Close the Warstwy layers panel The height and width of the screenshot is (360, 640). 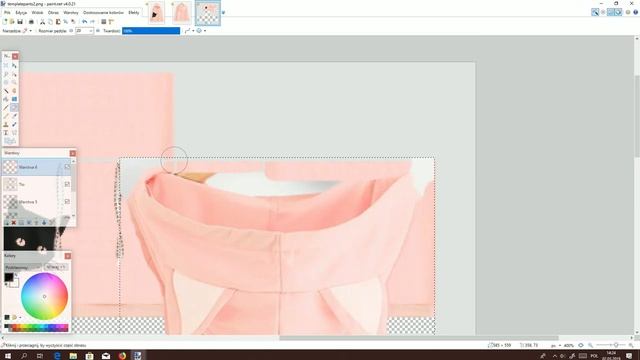click(73, 153)
